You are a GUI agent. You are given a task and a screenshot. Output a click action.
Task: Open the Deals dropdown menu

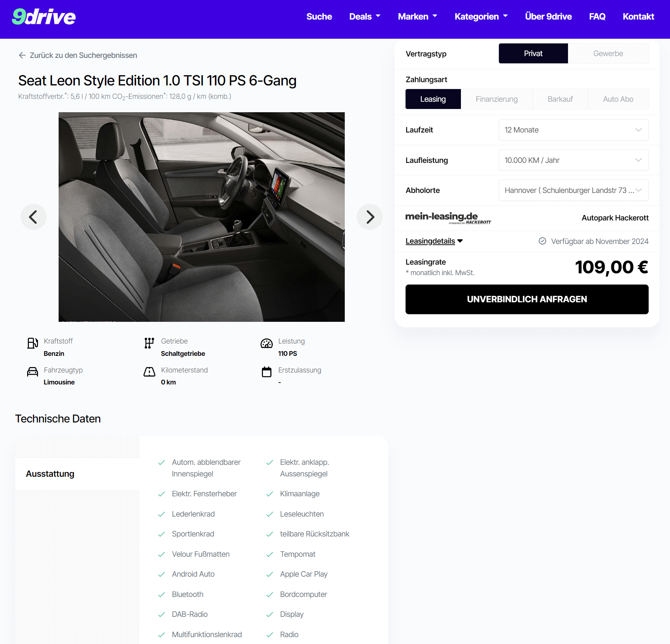365,17
